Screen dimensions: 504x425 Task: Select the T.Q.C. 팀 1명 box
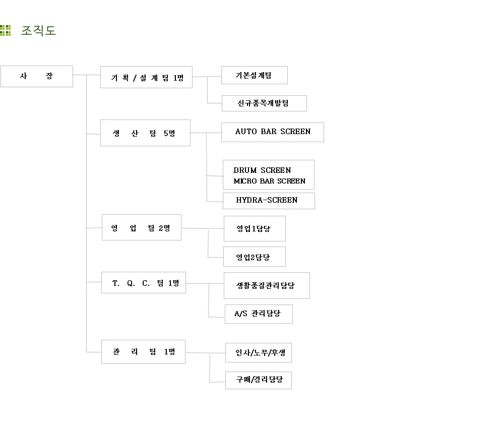point(143,283)
